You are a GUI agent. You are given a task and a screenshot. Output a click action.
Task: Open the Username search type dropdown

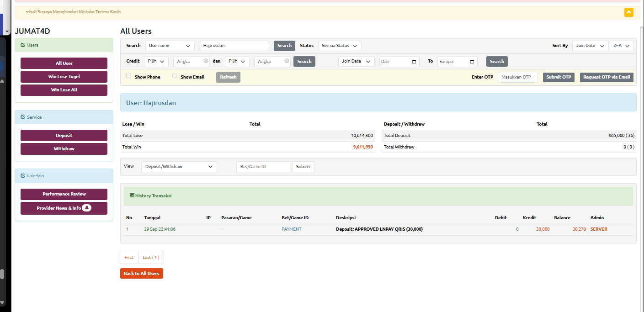click(170, 46)
